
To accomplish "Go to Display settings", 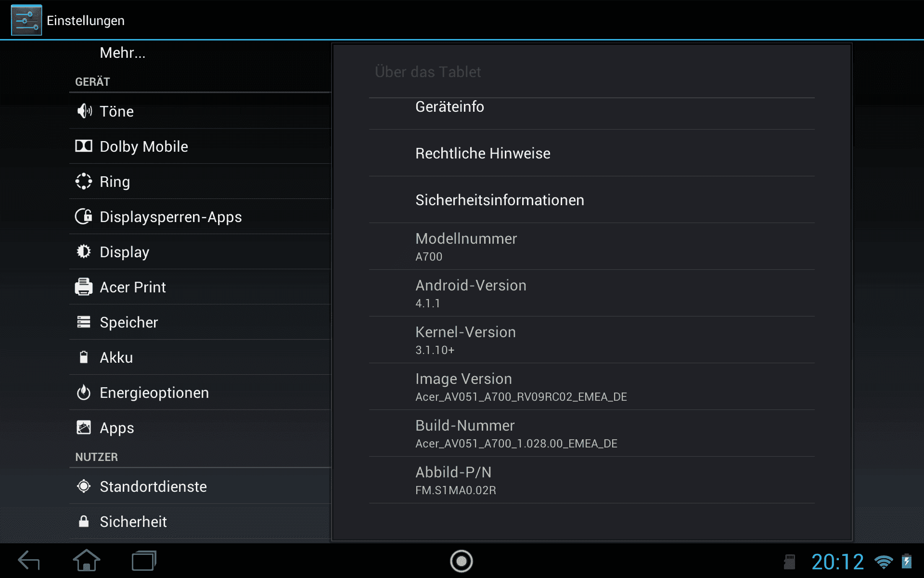I will [200, 252].
